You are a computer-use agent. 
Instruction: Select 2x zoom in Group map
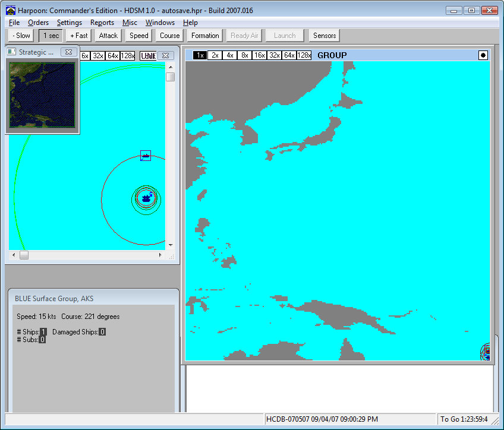click(x=215, y=55)
